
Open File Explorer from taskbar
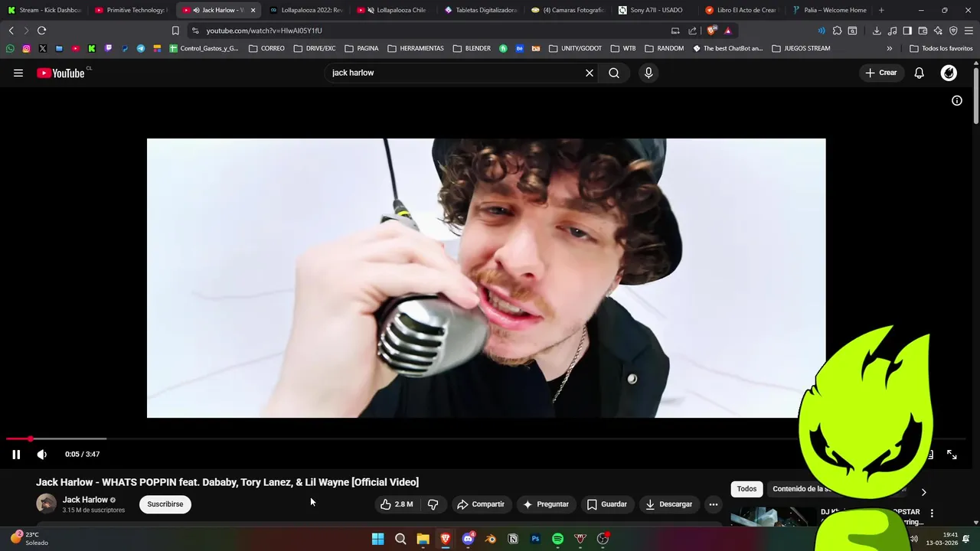coord(423,539)
